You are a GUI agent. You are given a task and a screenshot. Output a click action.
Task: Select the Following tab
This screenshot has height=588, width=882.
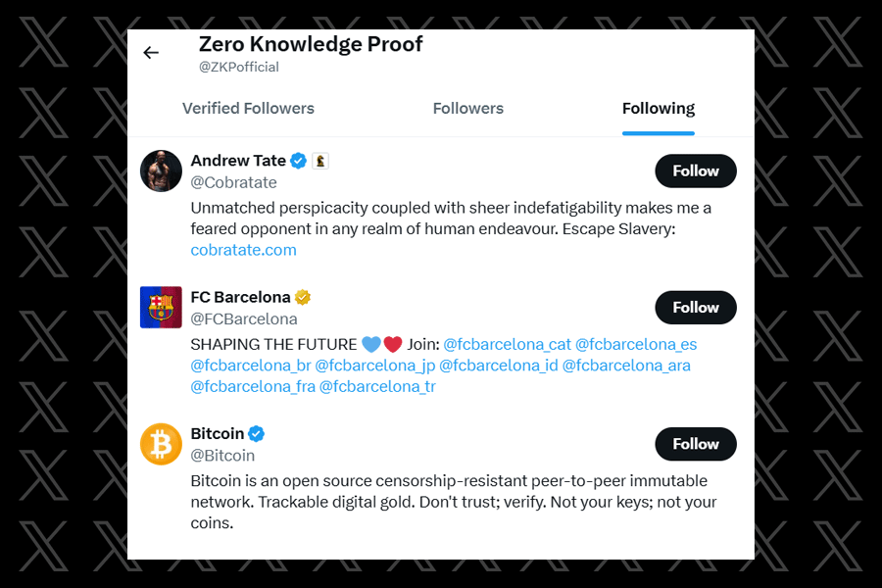click(x=659, y=109)
